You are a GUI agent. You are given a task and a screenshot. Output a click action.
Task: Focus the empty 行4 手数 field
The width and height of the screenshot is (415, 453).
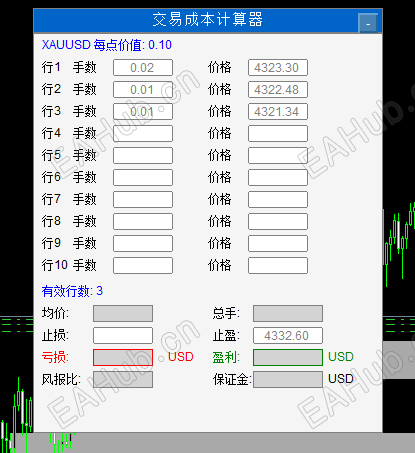click(143, 134)
